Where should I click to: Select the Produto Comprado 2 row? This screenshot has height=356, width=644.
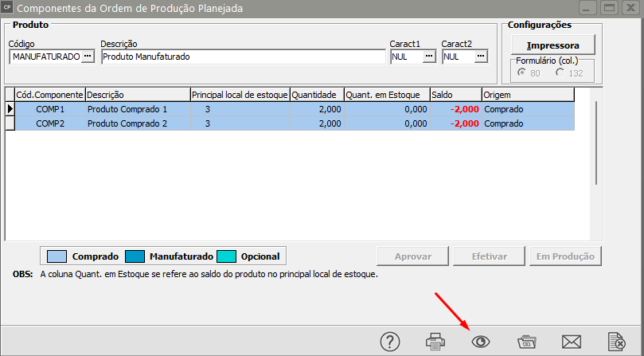[x=295, y=123]
